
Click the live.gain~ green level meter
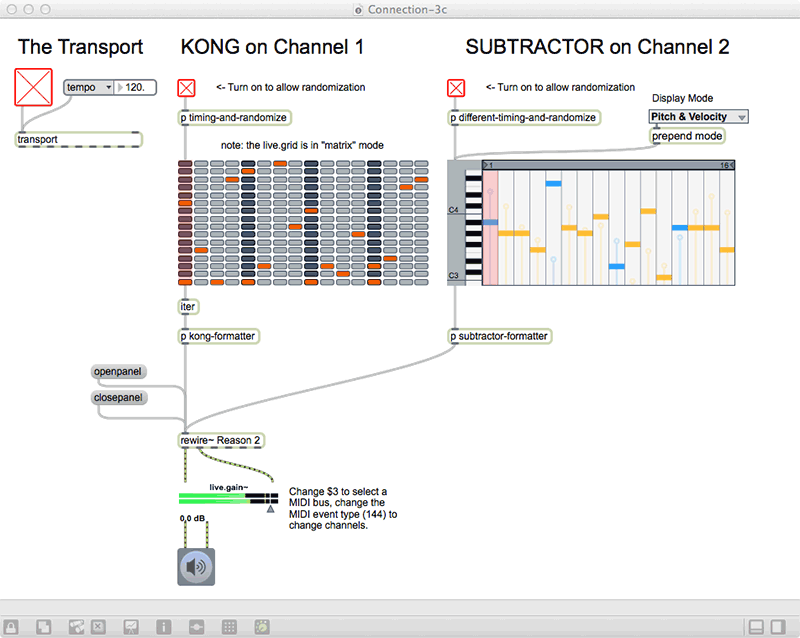[x=228, y=499]
